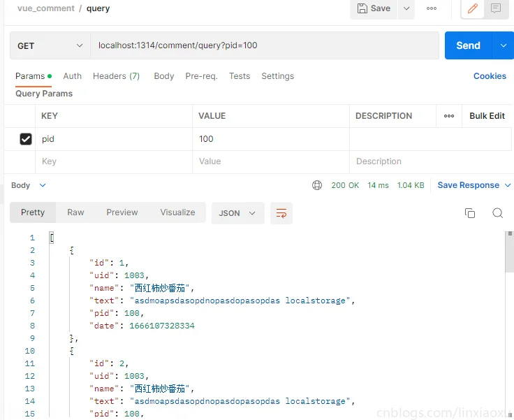Open the comments icon panel
Image resolution: width=514 pixels, height=420 pixels.
(496, 8)
